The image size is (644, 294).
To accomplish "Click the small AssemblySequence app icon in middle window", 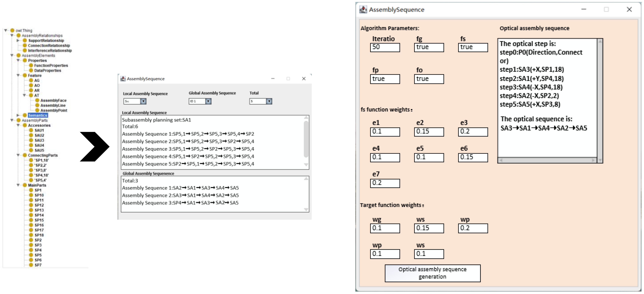I will point(123,79).
